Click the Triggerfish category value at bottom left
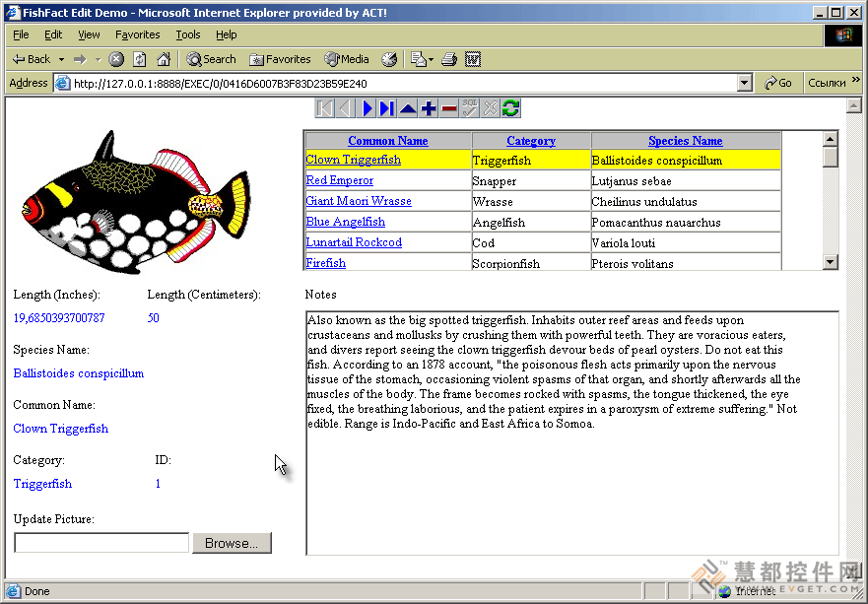Image resolution: width=868 pixels, height=604 pixels. (x=42, y=484)
